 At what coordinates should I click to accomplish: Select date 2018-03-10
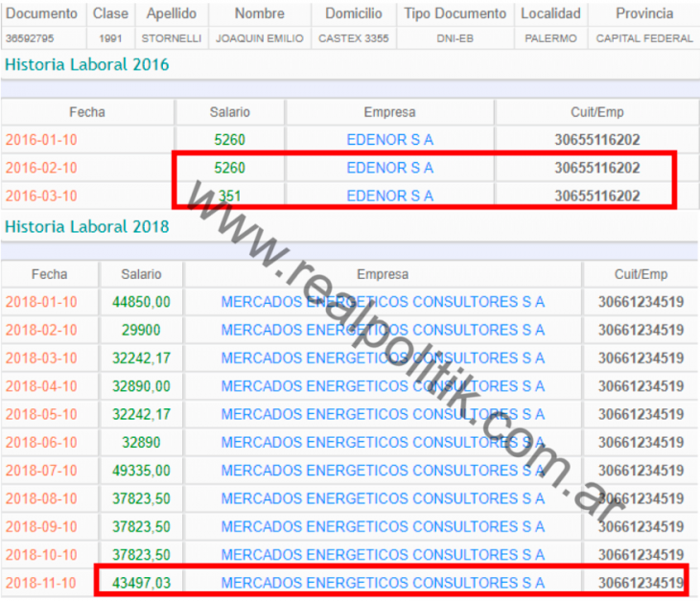[41, 358]
